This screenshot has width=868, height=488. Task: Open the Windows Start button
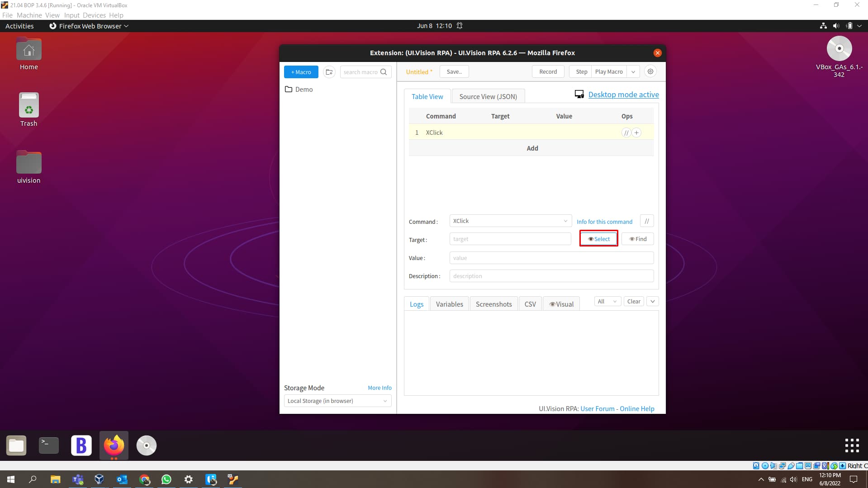[11, 479]
